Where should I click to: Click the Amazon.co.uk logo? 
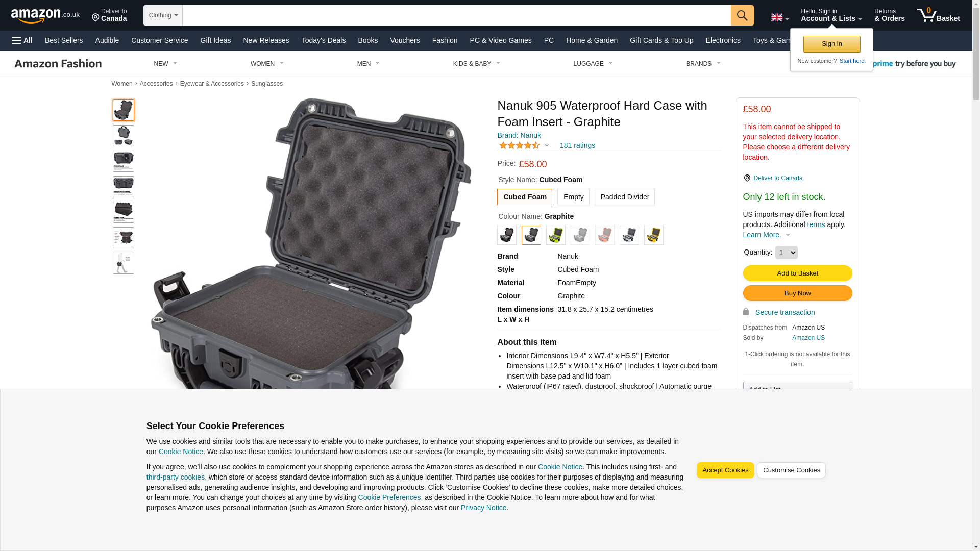click(45, 16)
